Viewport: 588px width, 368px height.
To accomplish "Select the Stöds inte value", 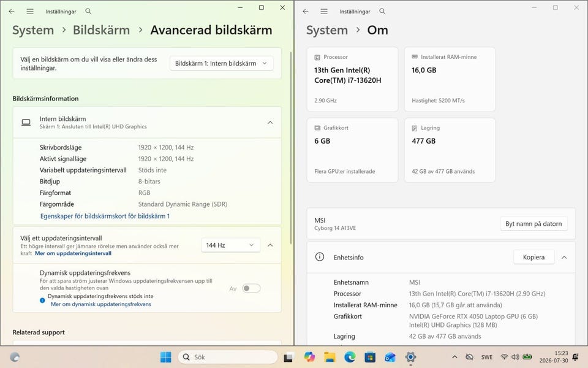I will click(153, 170).
